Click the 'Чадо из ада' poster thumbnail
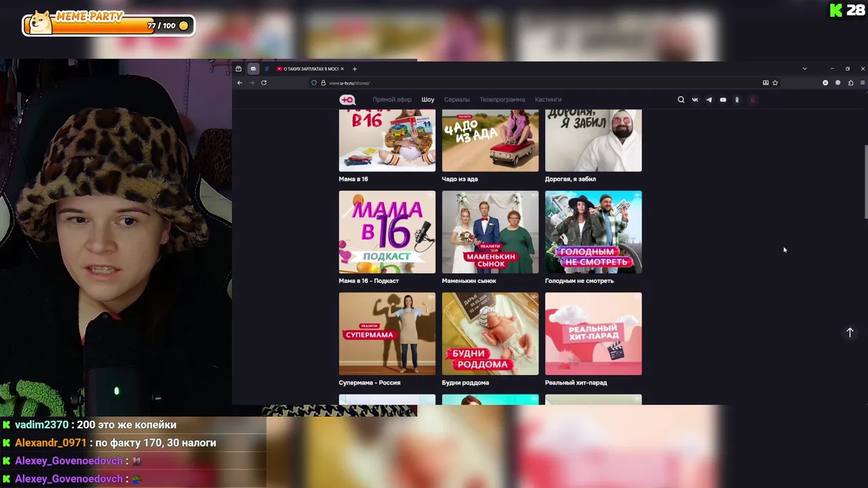Image resolution: width=868 pixels, height=488 pixels. point(490,140)
